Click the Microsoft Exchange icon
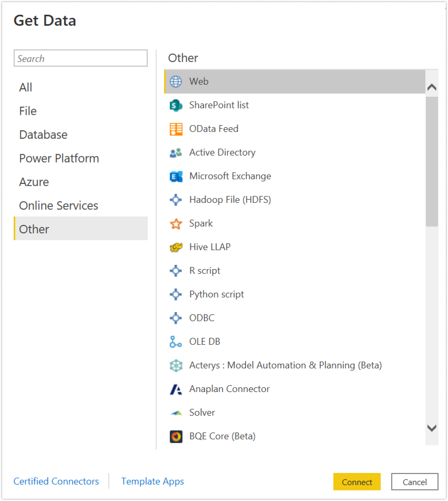 (176, 176)
